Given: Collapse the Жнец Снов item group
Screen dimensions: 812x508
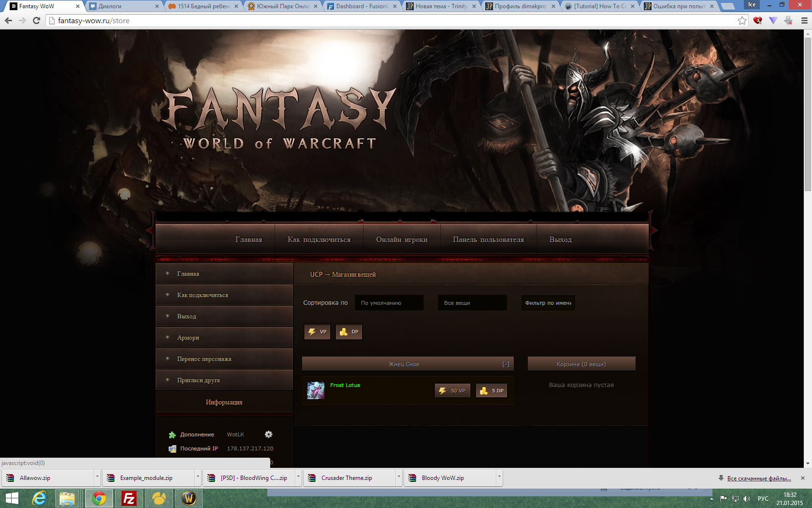Looking at the screenshot, I should pyautogui.click(x=506, y=364).
